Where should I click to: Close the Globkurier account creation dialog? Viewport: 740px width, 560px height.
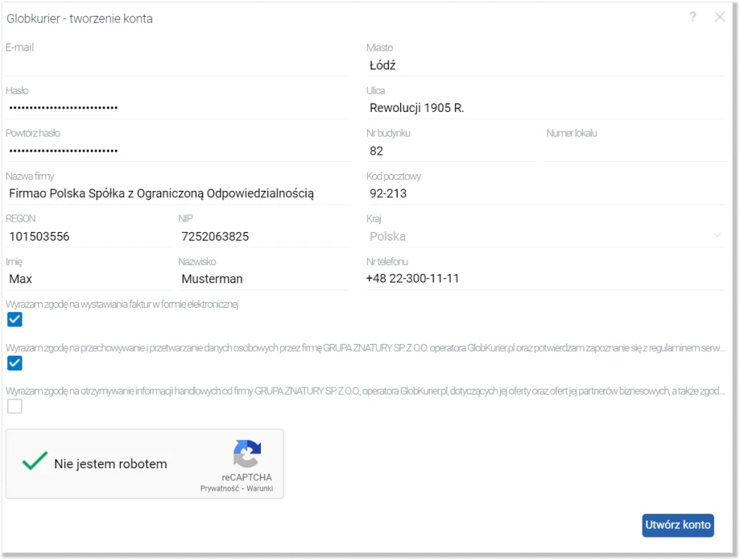coord(720,17)
